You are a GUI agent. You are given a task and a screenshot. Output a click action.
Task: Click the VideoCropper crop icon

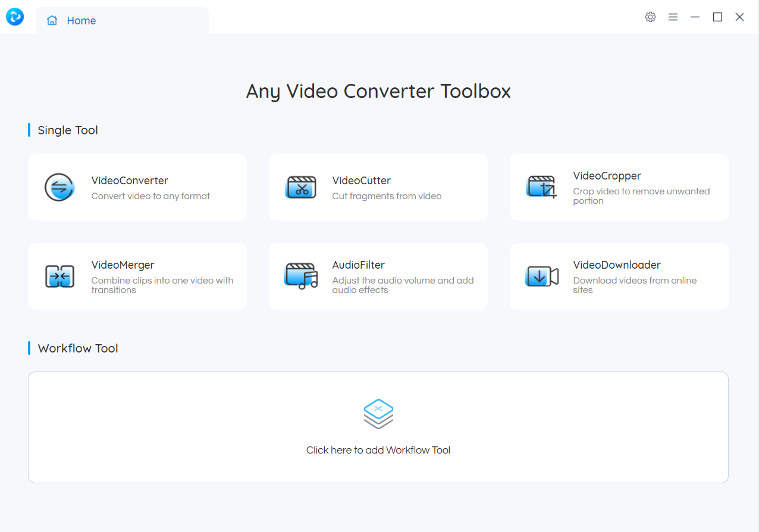tap(542, 187)
